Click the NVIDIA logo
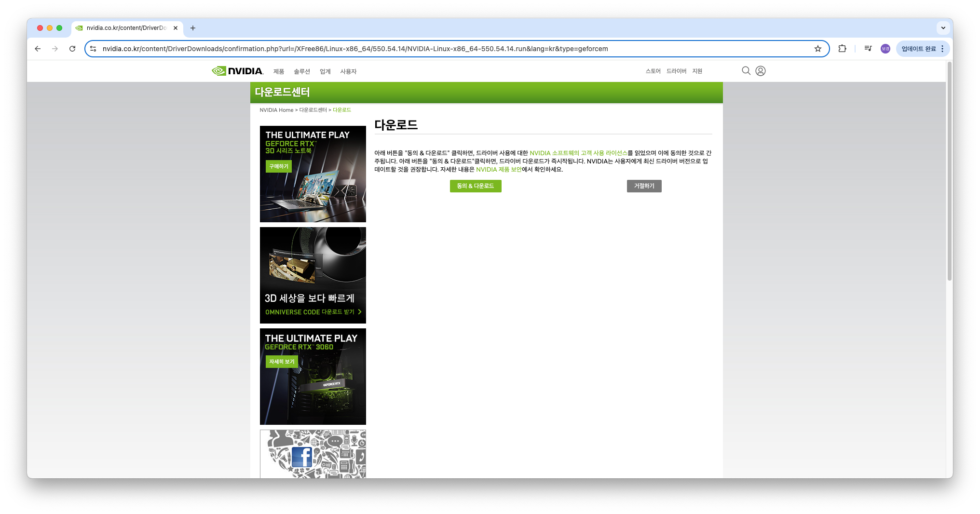Screen dimensions: 980x514 click(x=237, y=71)
